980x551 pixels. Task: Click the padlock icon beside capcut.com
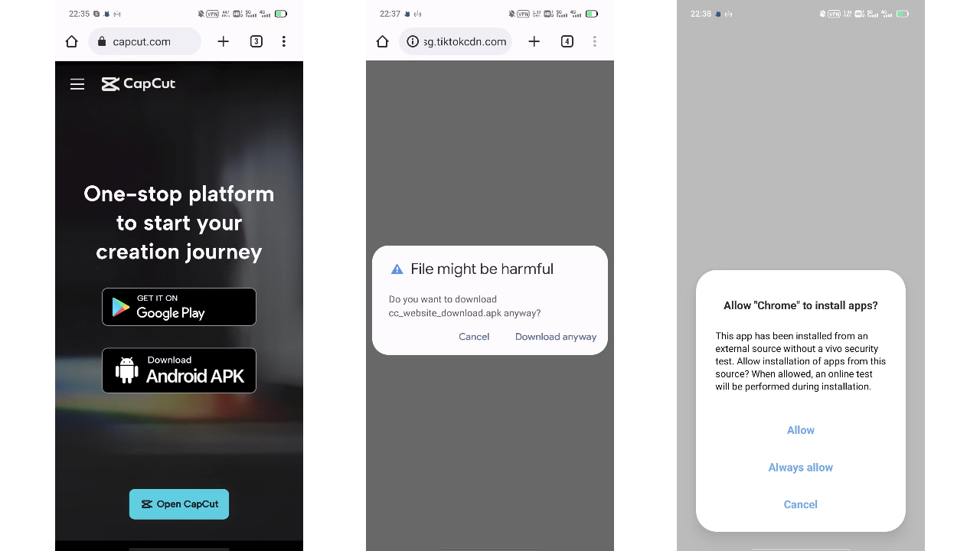tap(103, 41)
